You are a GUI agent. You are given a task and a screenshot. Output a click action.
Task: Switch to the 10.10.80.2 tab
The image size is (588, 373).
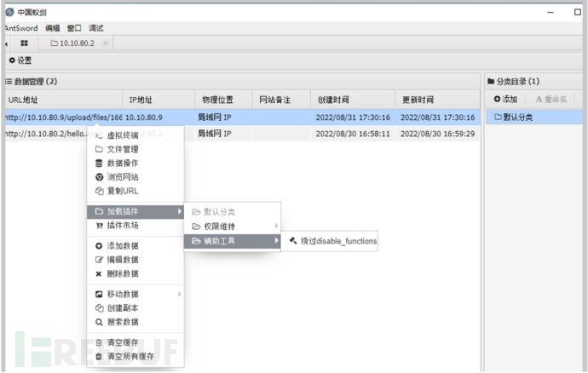[77, 43]
